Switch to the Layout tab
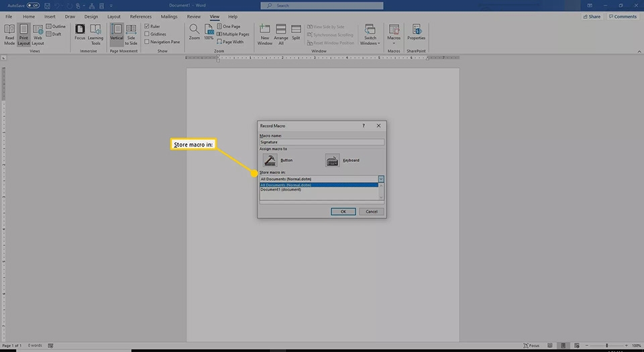This screenshot has height=352, width=644. [x=114, y=16]
